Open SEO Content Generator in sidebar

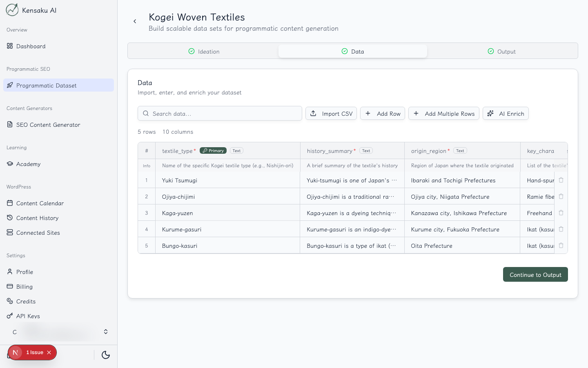48,125
